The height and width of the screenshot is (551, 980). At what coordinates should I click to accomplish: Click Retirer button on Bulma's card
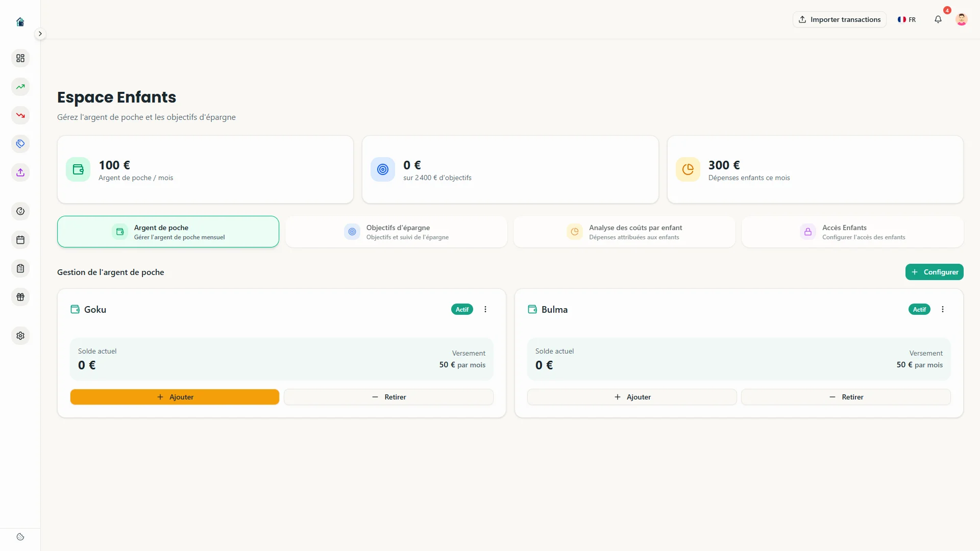pos(846,397)
